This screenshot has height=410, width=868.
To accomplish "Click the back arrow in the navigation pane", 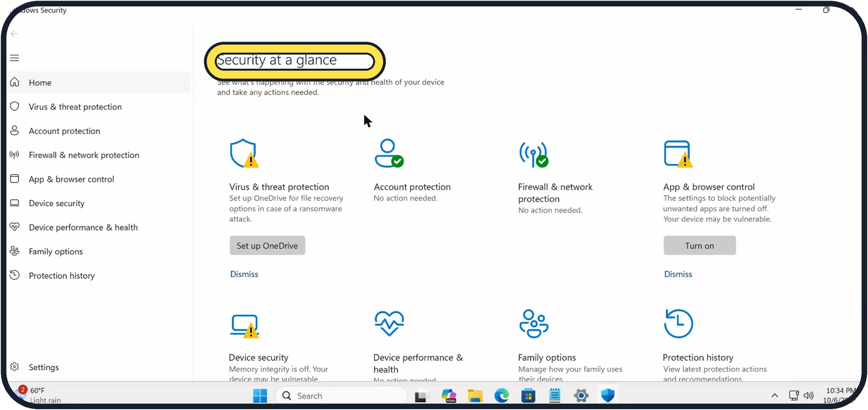I will click(x=14, y=34).
